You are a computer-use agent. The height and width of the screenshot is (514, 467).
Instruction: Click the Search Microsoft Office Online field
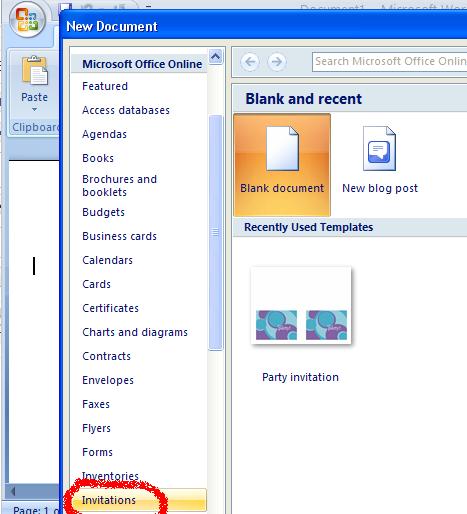coord(389,62)
